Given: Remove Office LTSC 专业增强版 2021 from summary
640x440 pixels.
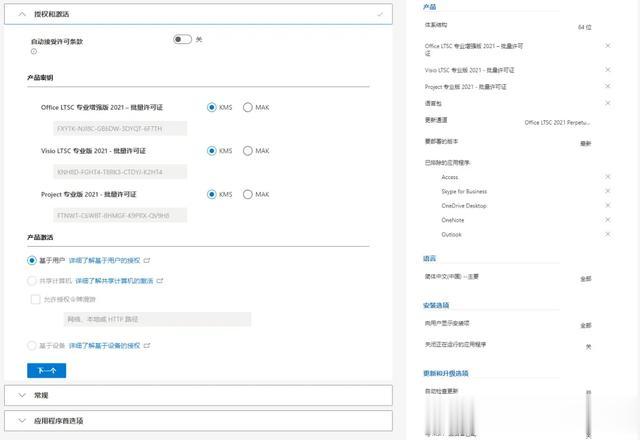Looking at the screenshot, I should tap(608, 46).
